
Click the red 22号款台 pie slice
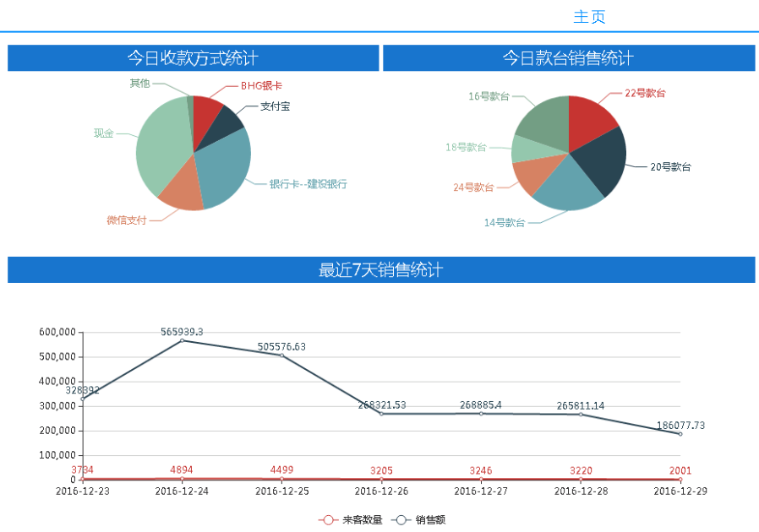(590, 120)
